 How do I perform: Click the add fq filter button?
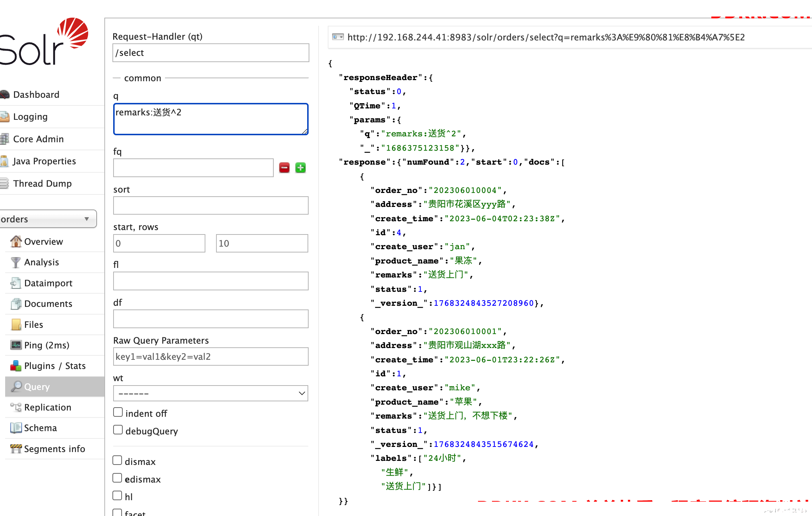tap(301, 168)
